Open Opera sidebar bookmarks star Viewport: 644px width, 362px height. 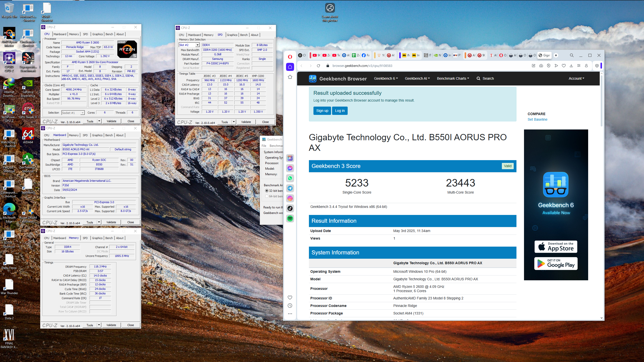pos(290,77)
